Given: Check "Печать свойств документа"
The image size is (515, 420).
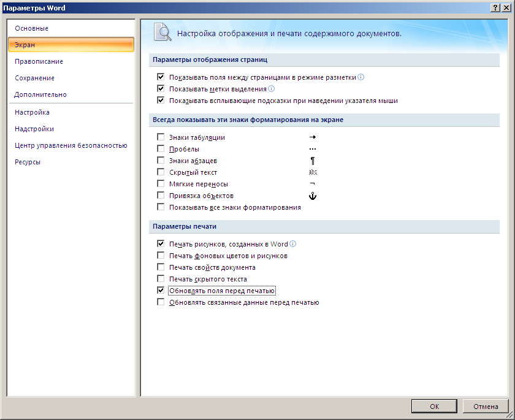Looking at the screenshot, I should click(161, 267).
